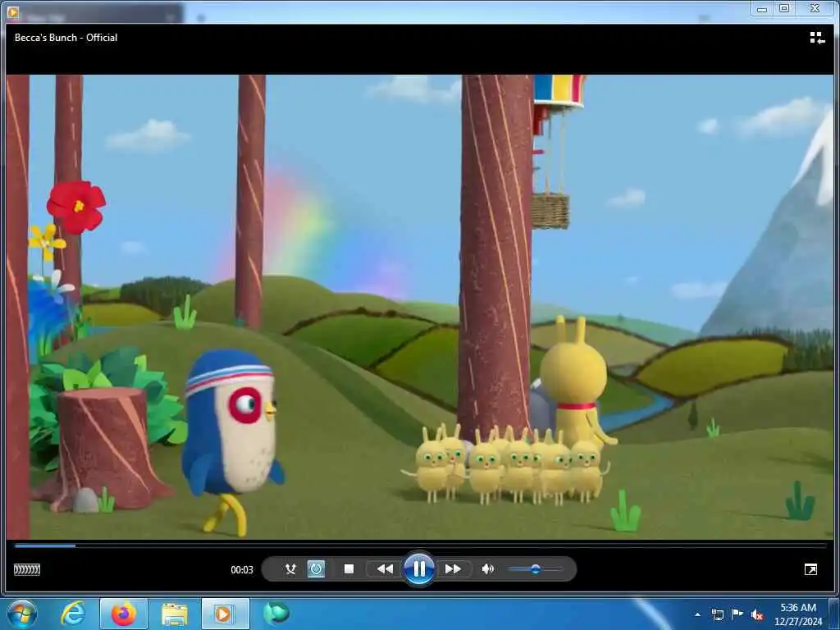
Task: Skip to the next track
Action: click(453, 569)
